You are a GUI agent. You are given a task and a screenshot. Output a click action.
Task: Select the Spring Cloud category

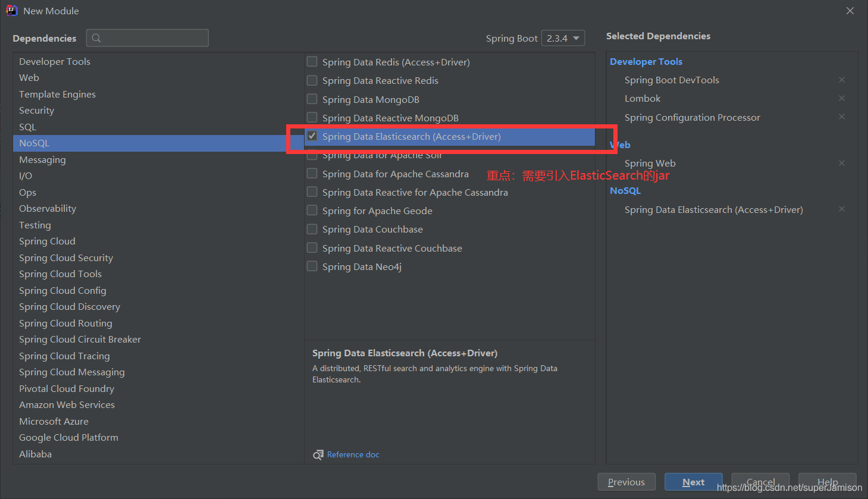point(158,241)
